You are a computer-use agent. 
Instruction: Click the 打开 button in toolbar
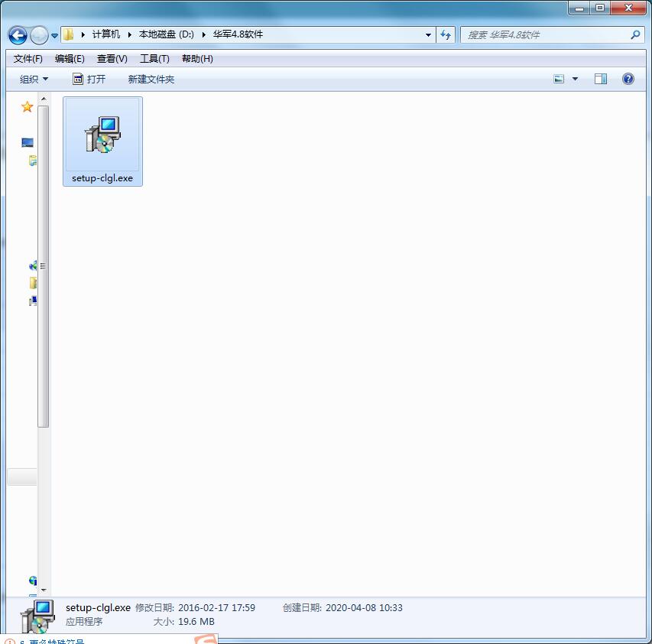pos(89,79)
